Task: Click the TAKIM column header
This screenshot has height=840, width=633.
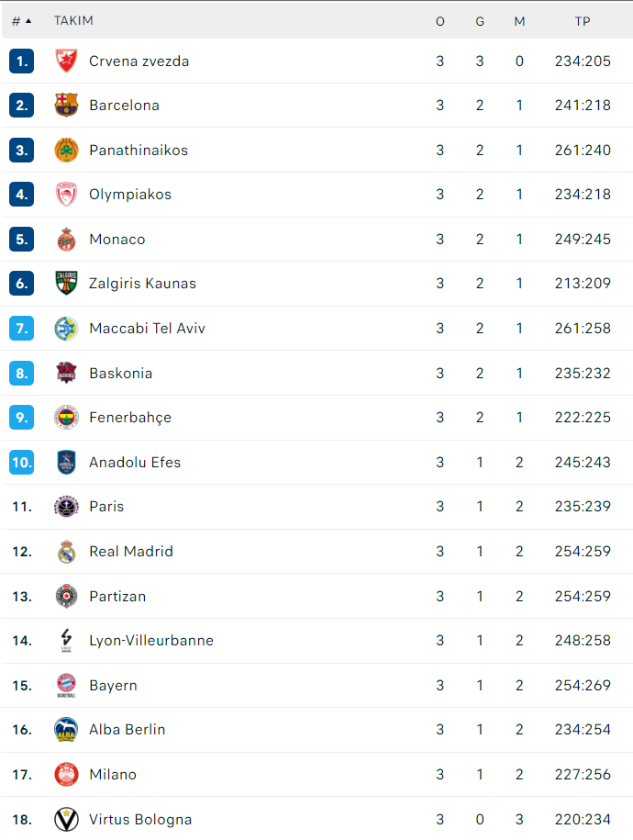Action: 73,20
